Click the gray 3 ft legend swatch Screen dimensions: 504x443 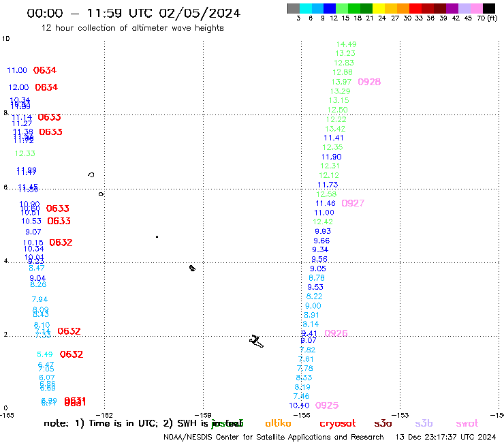[x=294, y=8]
